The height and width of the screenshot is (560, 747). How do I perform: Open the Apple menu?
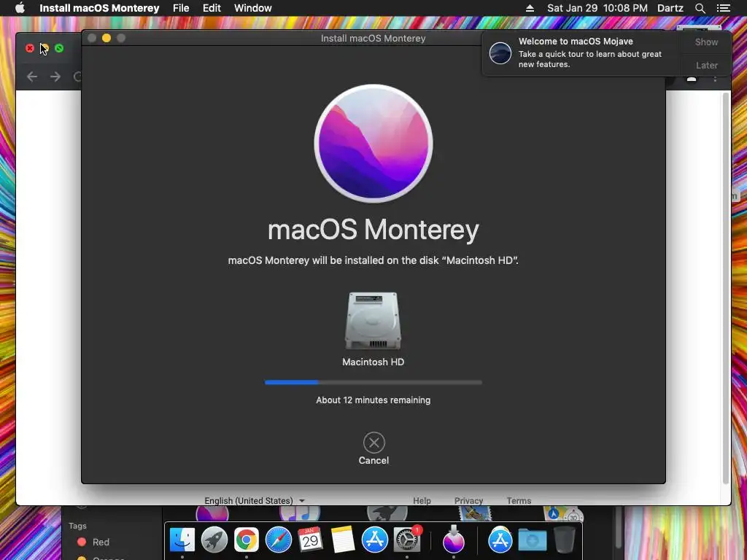[x=20, y=8]
